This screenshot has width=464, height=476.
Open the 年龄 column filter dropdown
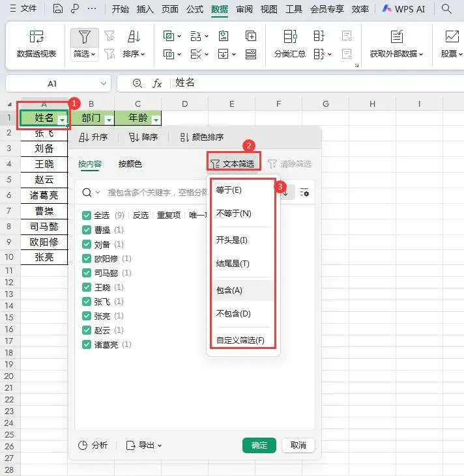[x=156, y=120]
